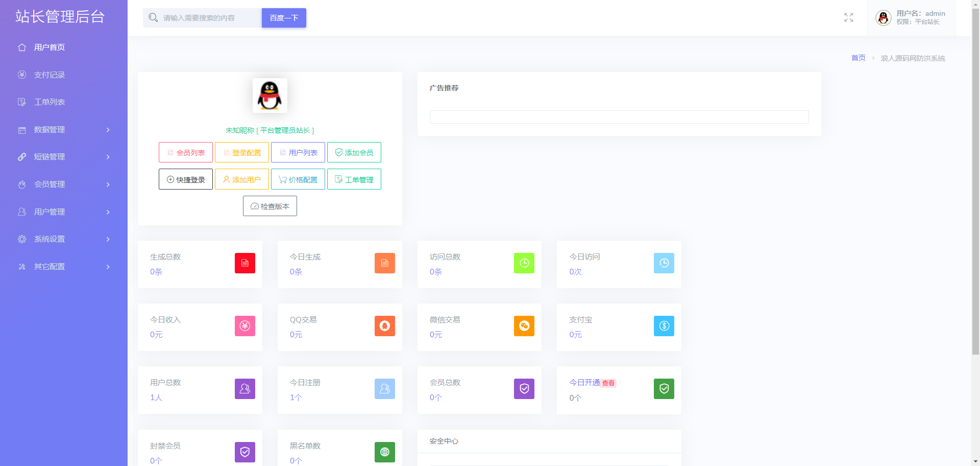
Task: Click the 快捷登录 button
Action: click(186, 179)
